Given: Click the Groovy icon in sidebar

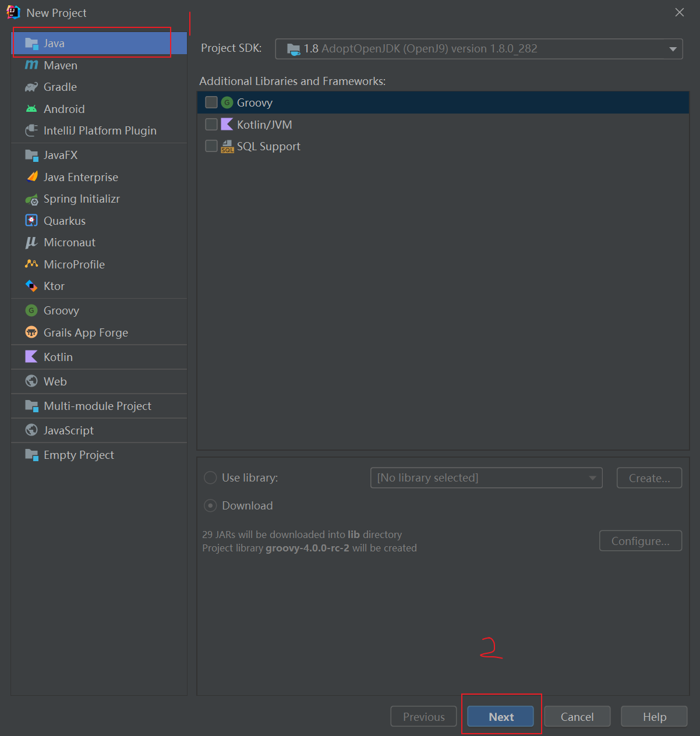Looking at the screenshot, I should point(31,310).
